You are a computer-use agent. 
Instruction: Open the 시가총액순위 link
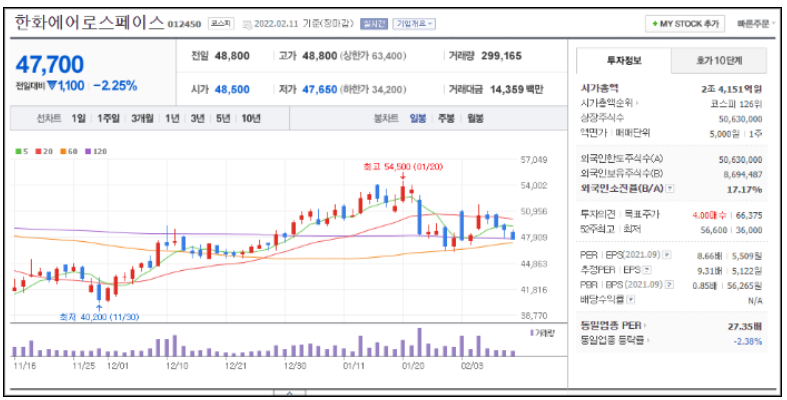[609, 104]
